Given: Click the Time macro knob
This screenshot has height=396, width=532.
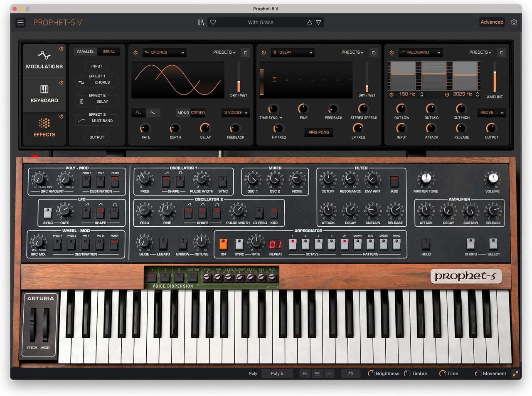Looking at the screenshot, I should [x=443, y=374].
